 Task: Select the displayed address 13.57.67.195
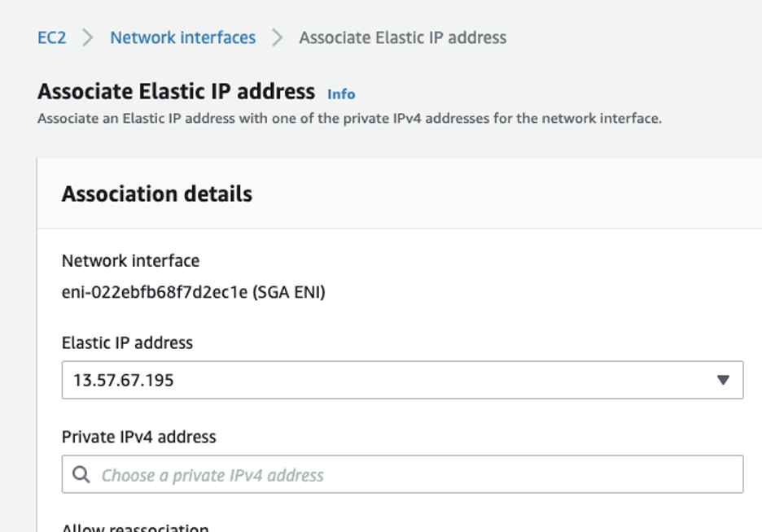(x=115, y=379)
